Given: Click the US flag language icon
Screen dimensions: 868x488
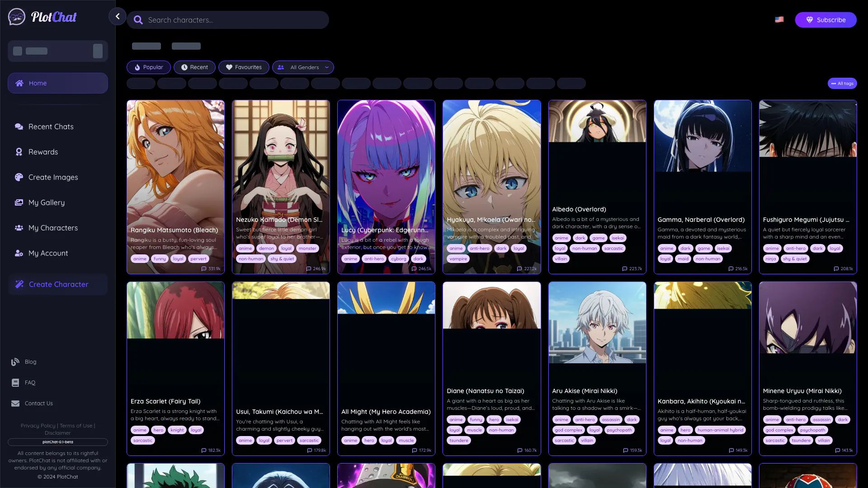Looking at the screenshot, I should [779, 19].
